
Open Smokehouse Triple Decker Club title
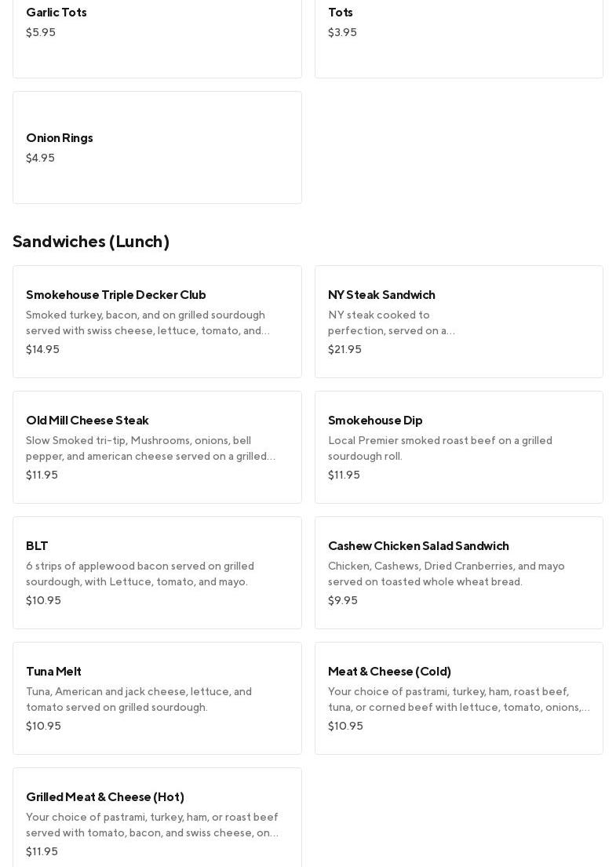[116, 295]
